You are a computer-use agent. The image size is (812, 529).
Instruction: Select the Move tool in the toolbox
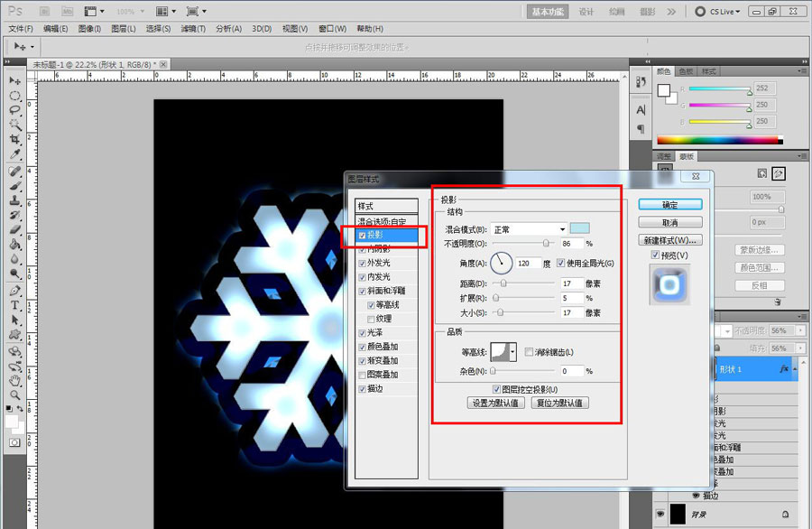pos(15,80)
